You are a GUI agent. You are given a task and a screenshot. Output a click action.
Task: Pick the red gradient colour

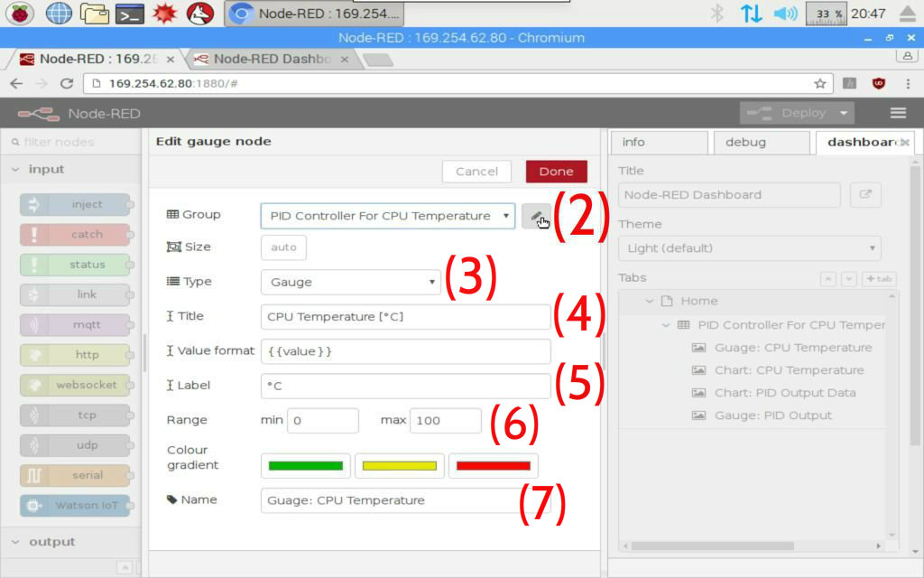pos(494,466)
